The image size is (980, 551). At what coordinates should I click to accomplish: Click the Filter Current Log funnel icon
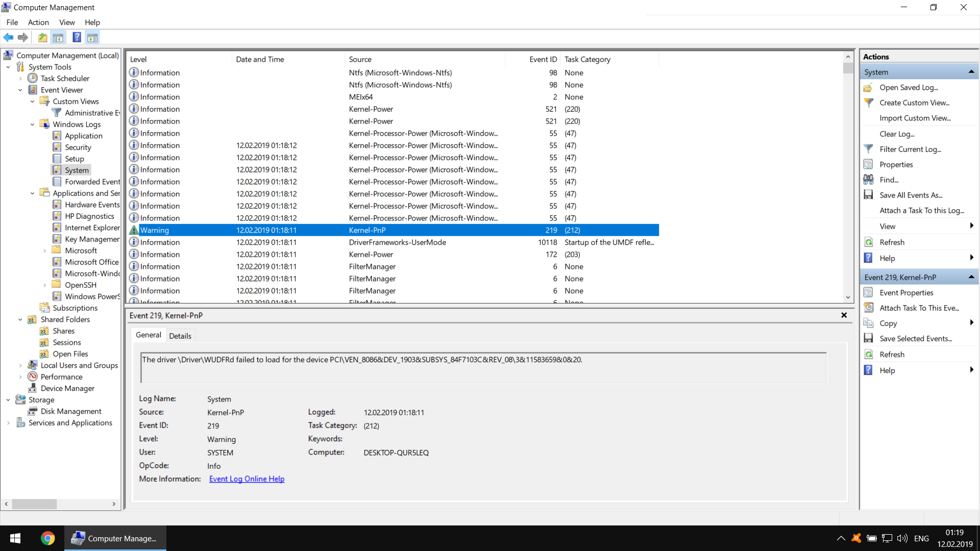[x=869, y=149]
